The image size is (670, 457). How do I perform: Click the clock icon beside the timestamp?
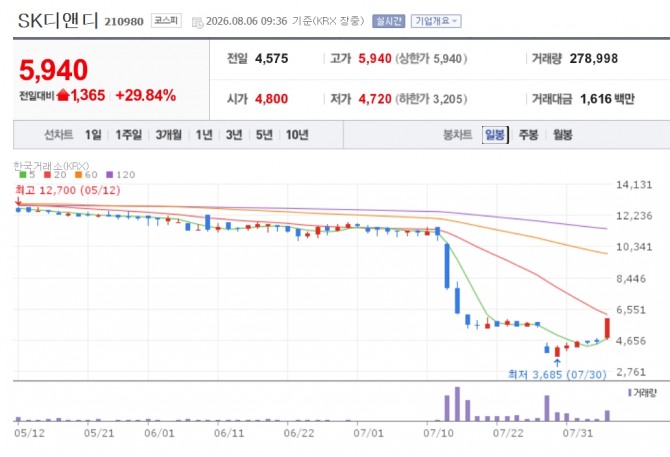click(x=197, y=23)
